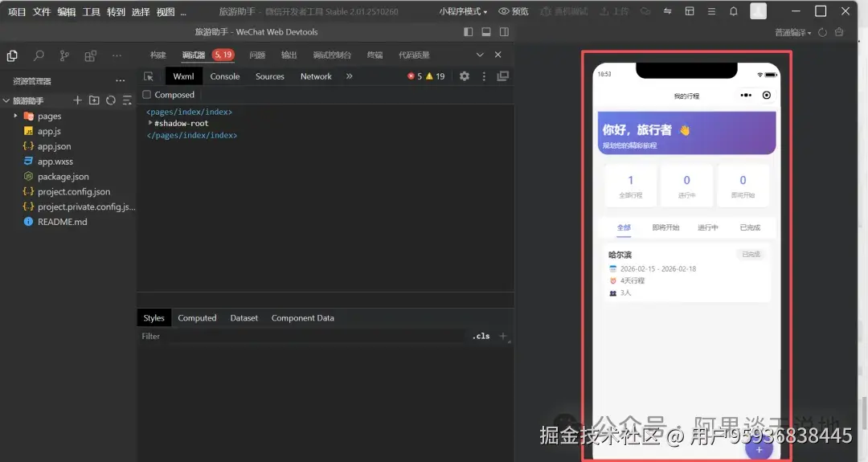Click the swap arrows icon in top toolbar
This screenshot has height=462, width=868.
[667, 11]
